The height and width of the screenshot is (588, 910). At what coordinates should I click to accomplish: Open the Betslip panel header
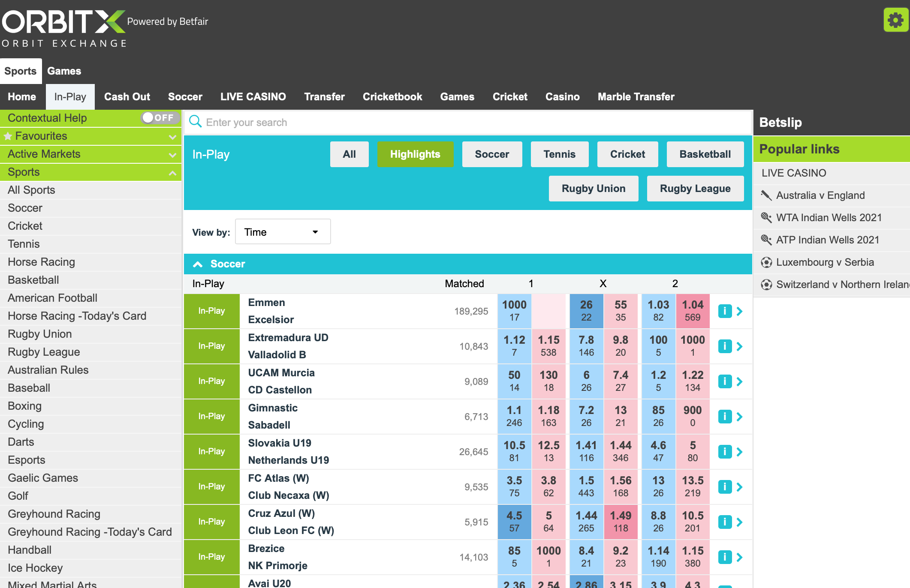(832, 123)
